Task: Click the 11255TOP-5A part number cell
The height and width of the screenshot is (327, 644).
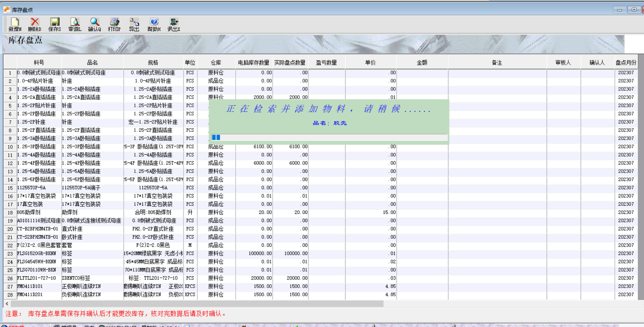Action: [x=39, y=188]
